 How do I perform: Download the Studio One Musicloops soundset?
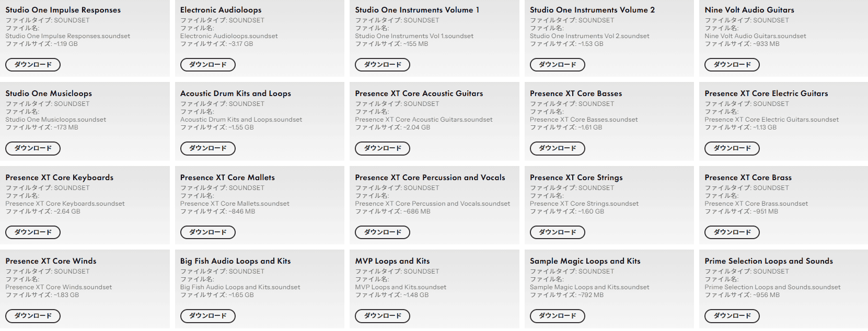tap(33, 148)
